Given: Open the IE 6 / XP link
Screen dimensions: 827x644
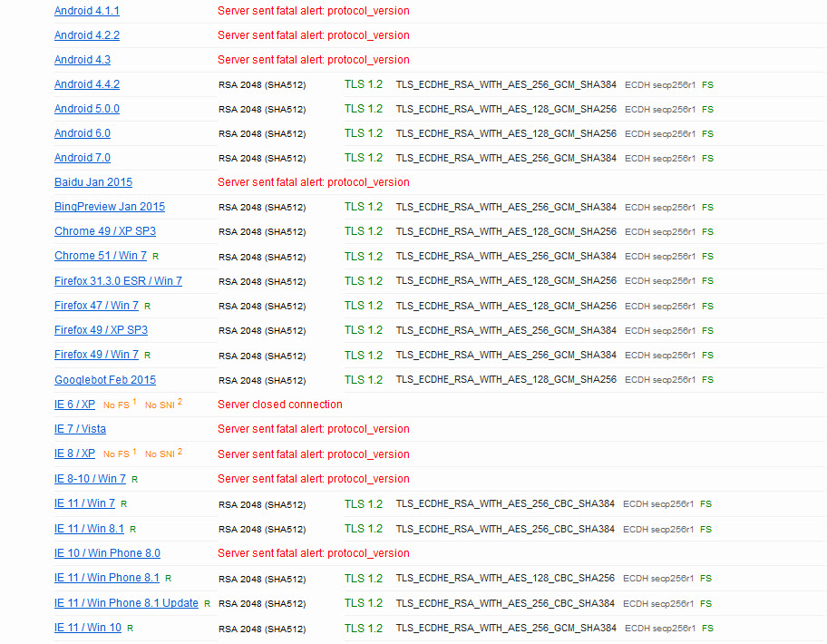Looking at the screenshot, I should tap(74, 405).
